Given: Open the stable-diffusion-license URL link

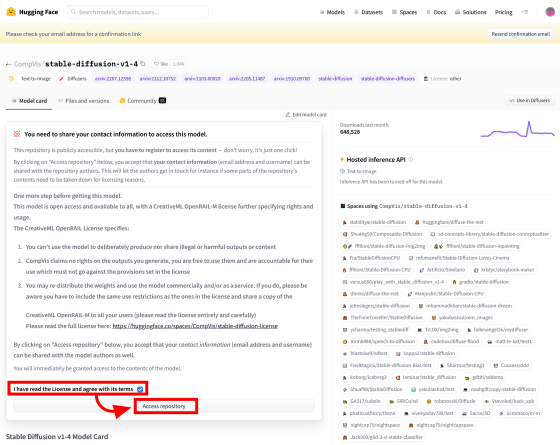Looking at the screenshot, I should click(195, 326).
